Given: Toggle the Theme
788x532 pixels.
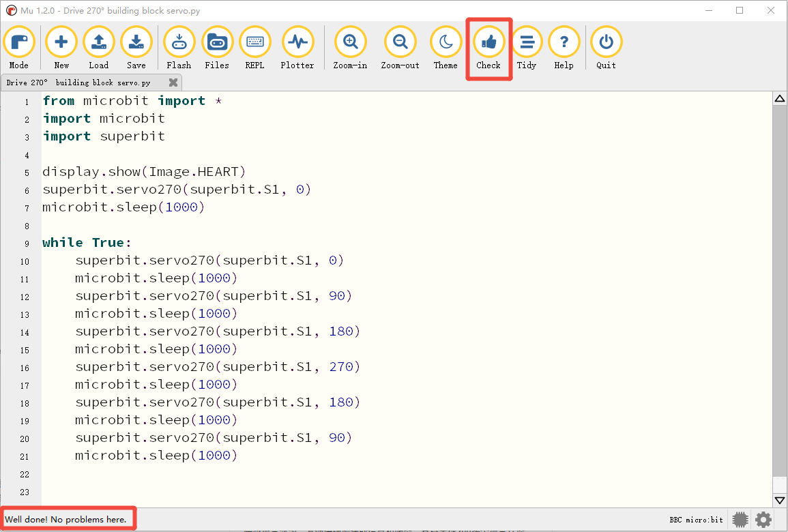Looking at the screenshot, I should (x=446, y=48).
